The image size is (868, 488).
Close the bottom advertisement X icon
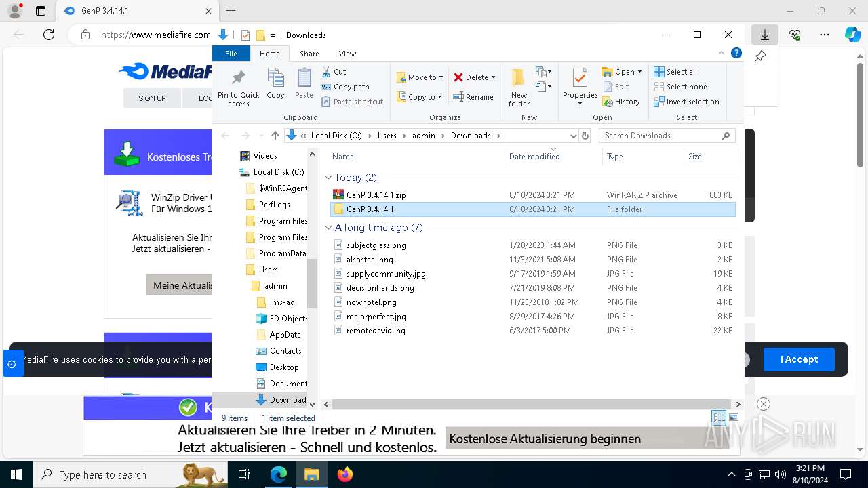click(763, 404)
